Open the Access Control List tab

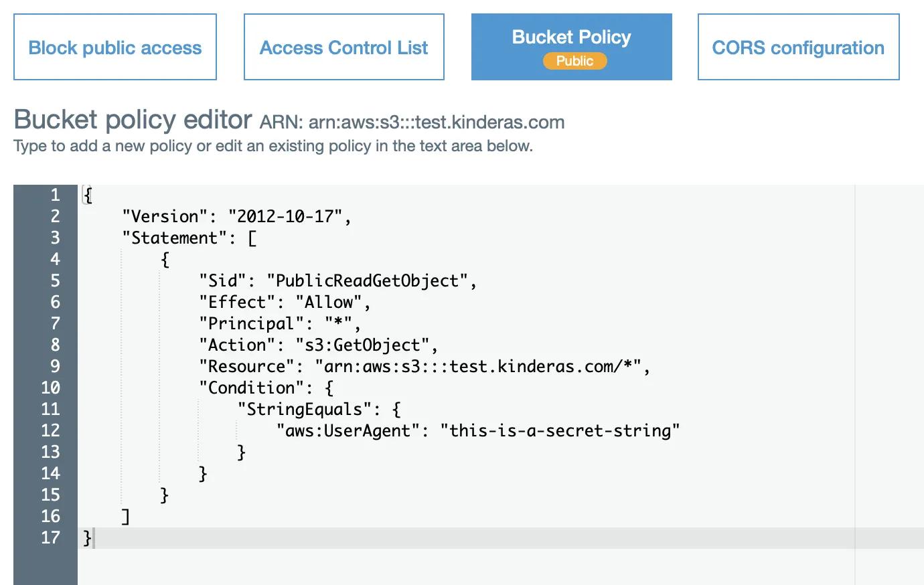[343, 47]
